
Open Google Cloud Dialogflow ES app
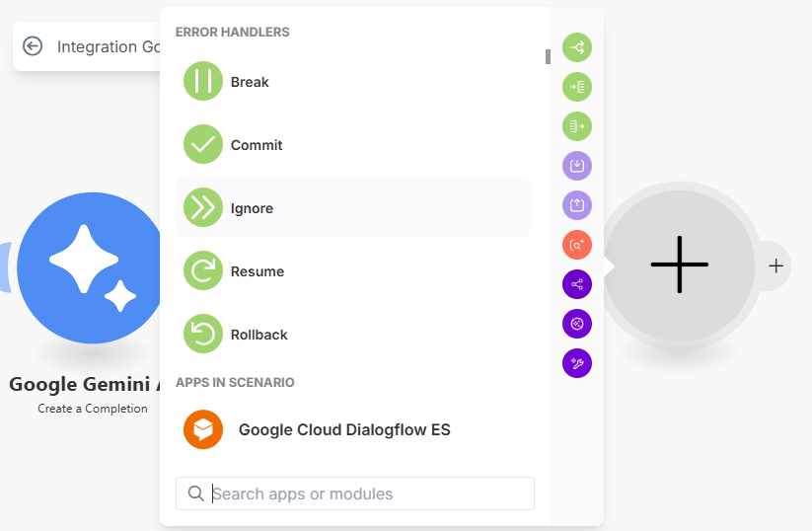pyautogui.click(x=344, y=429)
